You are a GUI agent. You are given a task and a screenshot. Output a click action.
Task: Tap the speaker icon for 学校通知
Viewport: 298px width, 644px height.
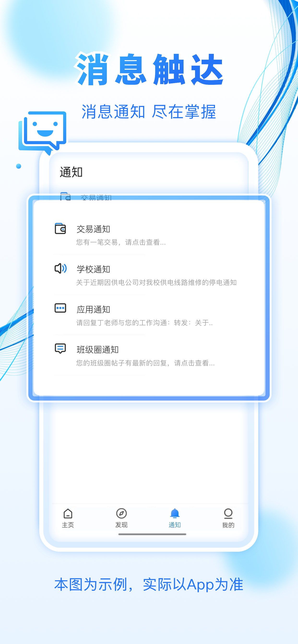61,269
